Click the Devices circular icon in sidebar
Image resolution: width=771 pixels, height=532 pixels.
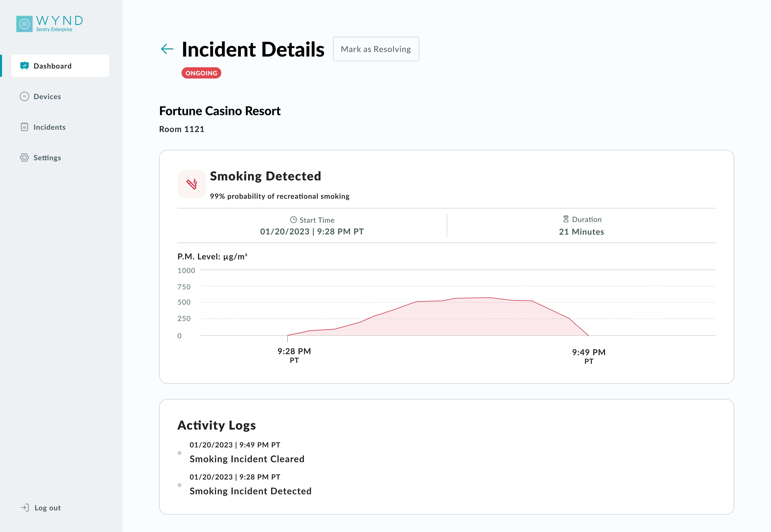(x=24, y=96)
